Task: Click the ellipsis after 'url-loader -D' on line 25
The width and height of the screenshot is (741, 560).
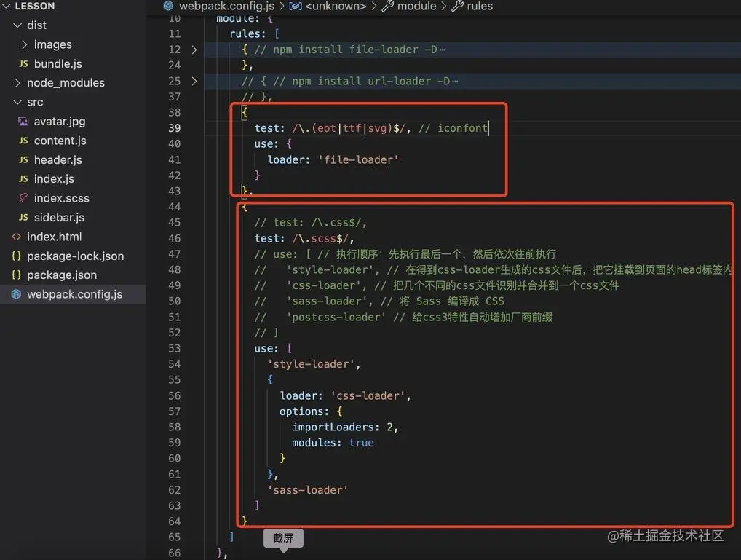Action: (455, 82)
